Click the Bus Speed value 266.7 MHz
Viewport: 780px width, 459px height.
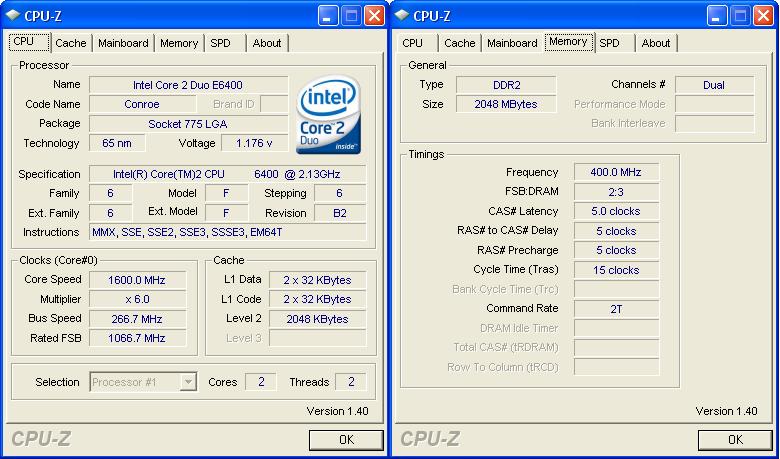coord(138,319)
